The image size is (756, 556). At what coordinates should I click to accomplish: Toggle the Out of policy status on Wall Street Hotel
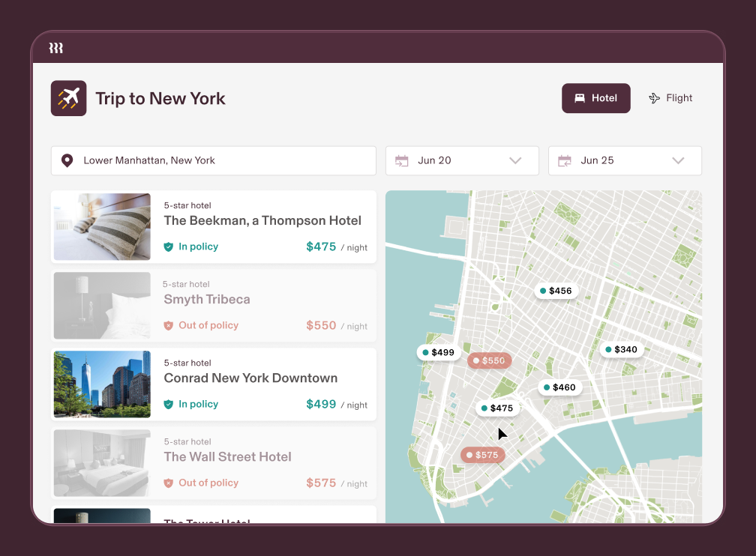tap(201, 483)
